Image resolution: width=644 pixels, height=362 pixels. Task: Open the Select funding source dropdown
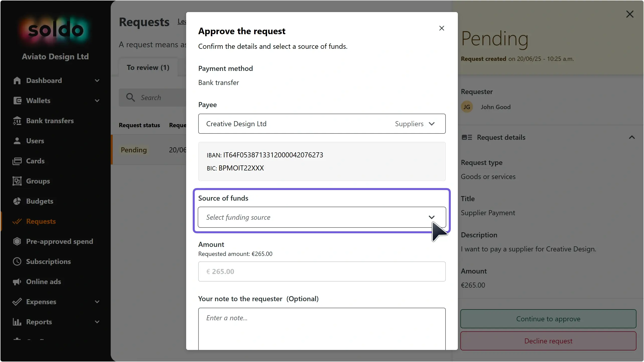click(x=322, y=217)
